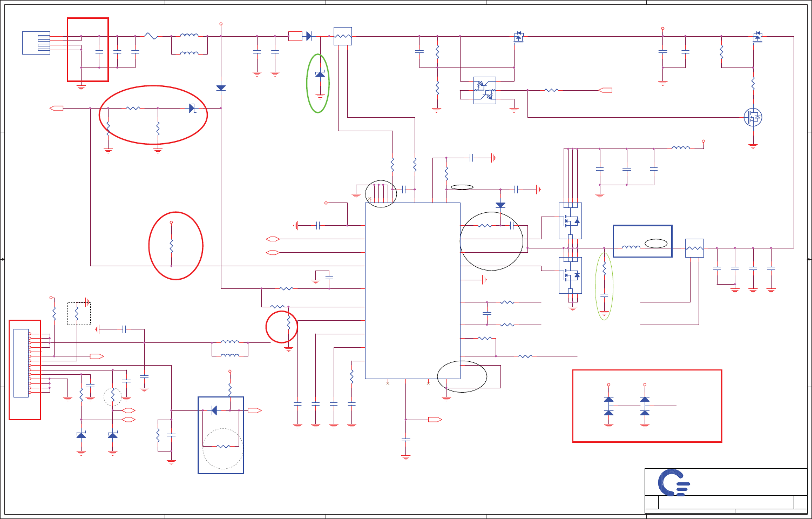Click the upper coil of top common-mode choke
Screen dimensions: 812x519
[189, 35]
